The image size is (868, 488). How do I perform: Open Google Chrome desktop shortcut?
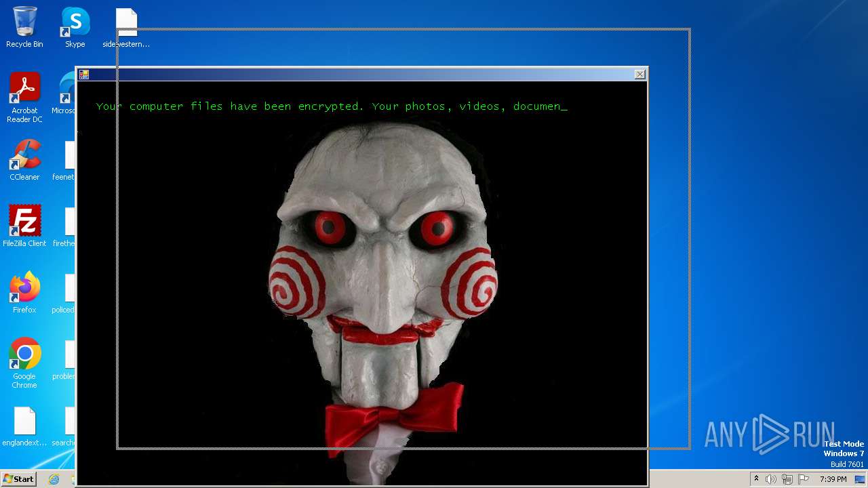click(24, 363)
